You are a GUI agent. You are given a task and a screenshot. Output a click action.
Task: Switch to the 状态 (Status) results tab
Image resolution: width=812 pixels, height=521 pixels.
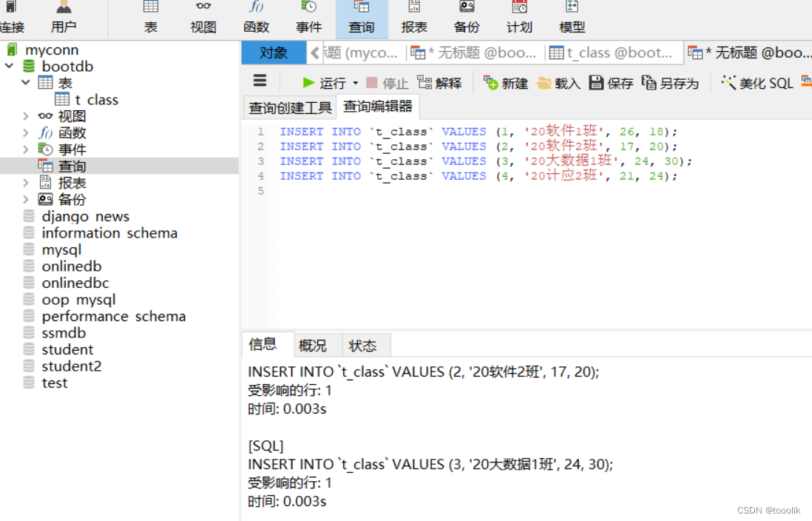364,344
